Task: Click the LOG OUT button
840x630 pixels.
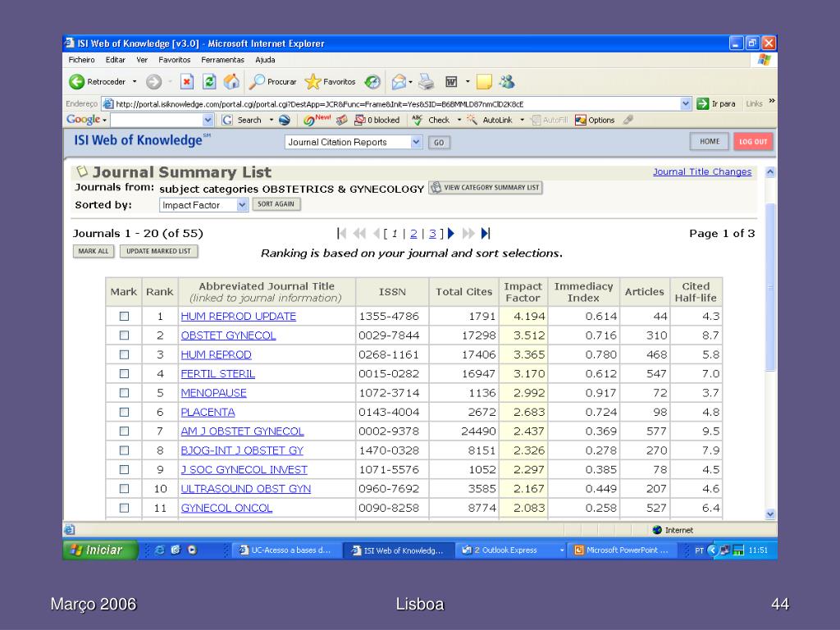Action: tap(753, 141)
